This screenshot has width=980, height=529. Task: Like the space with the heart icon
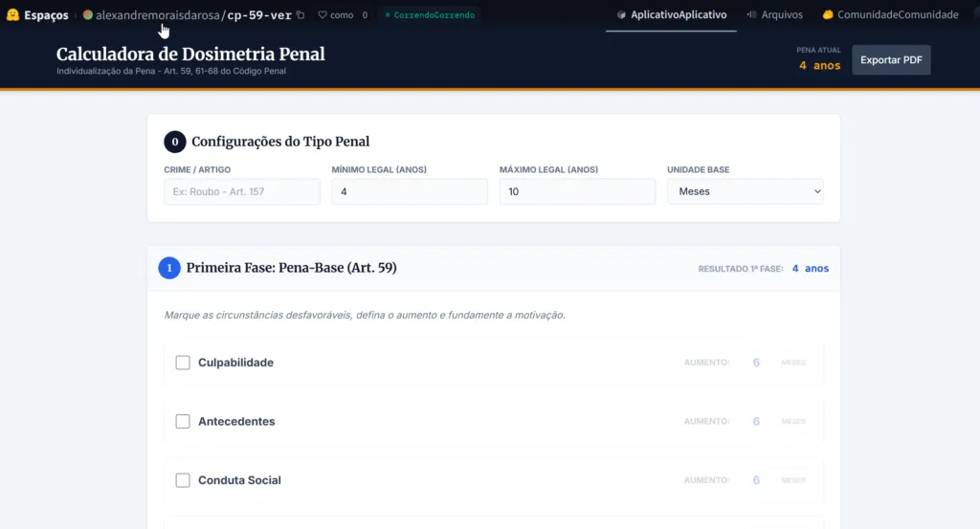[323, 15]
